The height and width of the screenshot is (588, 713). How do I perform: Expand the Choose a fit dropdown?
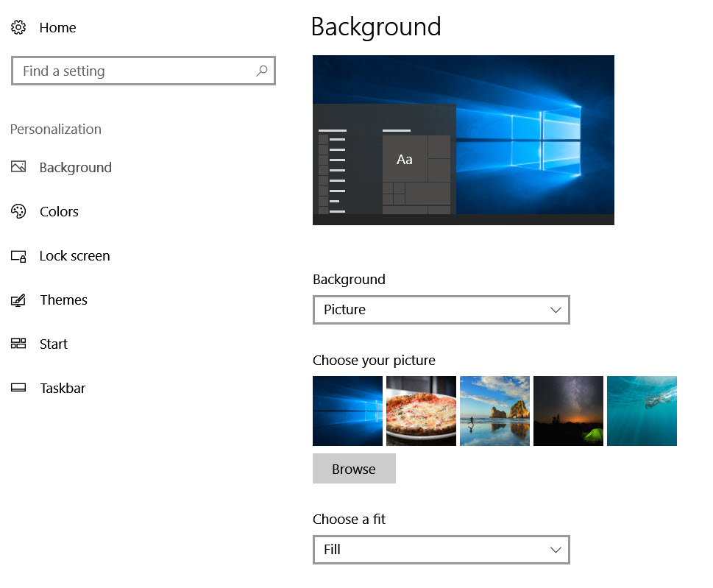tap(441, 550)
